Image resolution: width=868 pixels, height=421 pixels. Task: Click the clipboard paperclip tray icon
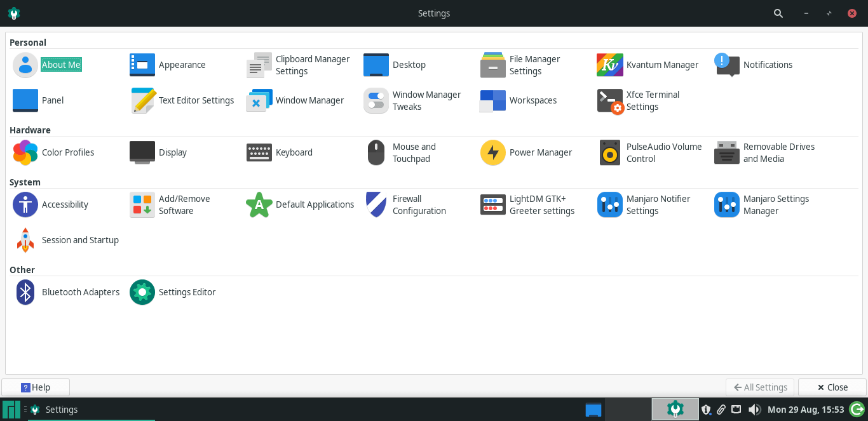tap(721, 410)
